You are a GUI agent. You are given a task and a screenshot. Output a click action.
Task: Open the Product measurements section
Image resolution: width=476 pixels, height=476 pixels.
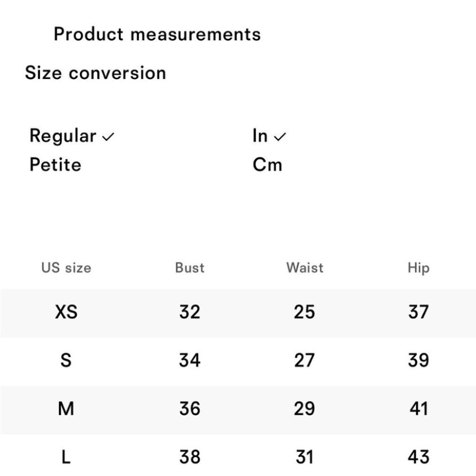click(x=157, y=34)
